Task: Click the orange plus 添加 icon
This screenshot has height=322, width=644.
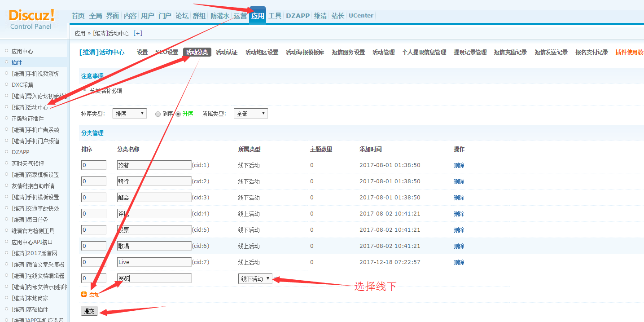Action: coord(84,295)
